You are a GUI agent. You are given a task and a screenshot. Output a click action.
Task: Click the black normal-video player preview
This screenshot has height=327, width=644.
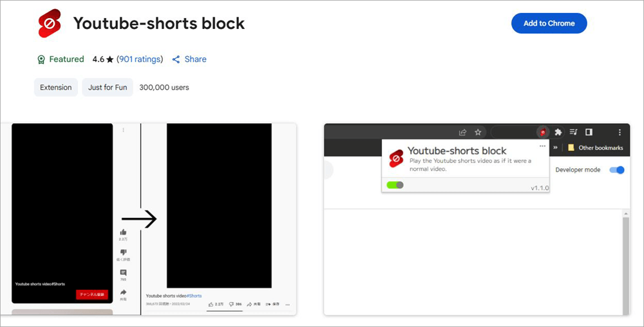coord(219,206)
